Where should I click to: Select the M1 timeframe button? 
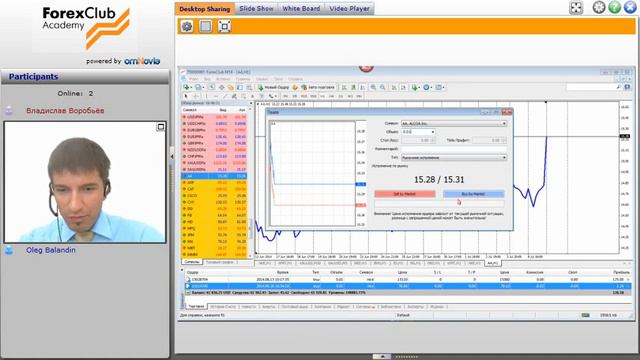(286, 96)
